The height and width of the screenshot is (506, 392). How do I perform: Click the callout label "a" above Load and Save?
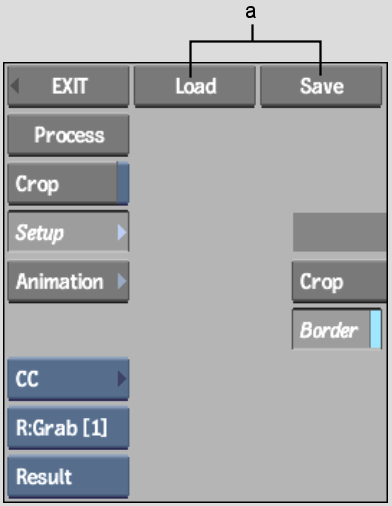click(251, 12)
